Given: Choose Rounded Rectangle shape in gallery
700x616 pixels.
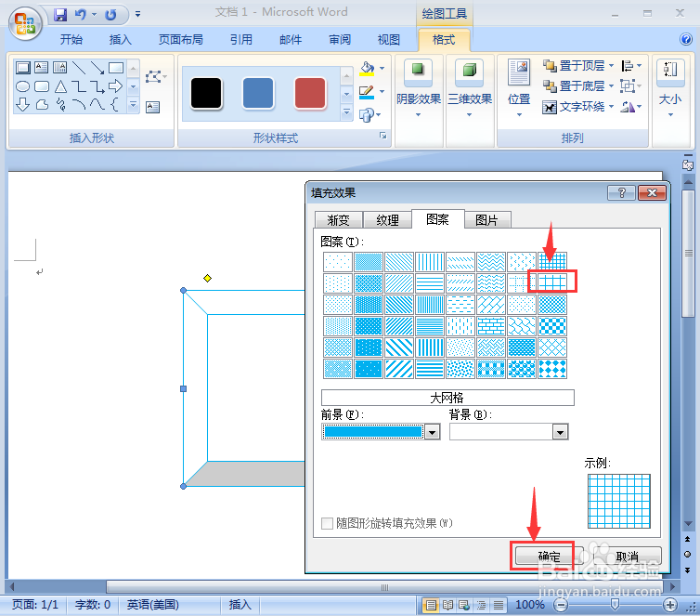Looking at the screenshot, I should [42, 86].
